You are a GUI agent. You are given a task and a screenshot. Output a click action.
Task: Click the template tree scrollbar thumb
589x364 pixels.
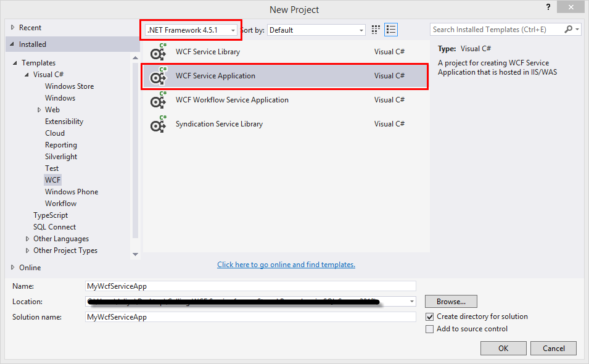[135, 151]
